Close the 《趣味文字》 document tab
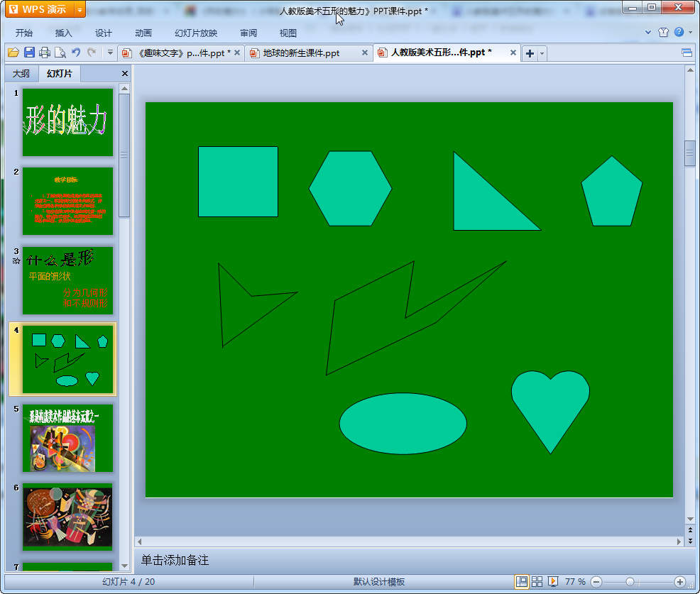700x594 pixels. pos(237,53)
